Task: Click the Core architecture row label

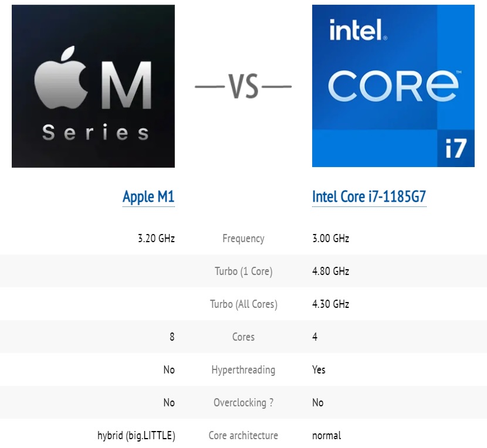Action: pos(243,436)
